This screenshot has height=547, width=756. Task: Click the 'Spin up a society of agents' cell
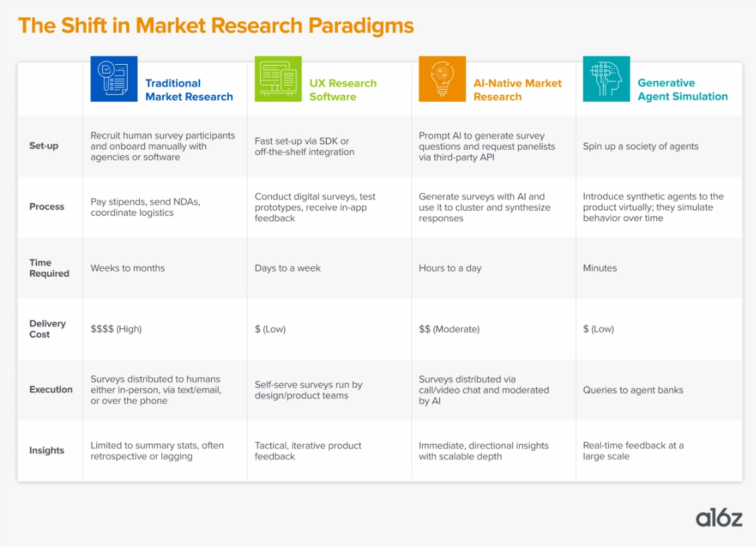coord(640,146)
